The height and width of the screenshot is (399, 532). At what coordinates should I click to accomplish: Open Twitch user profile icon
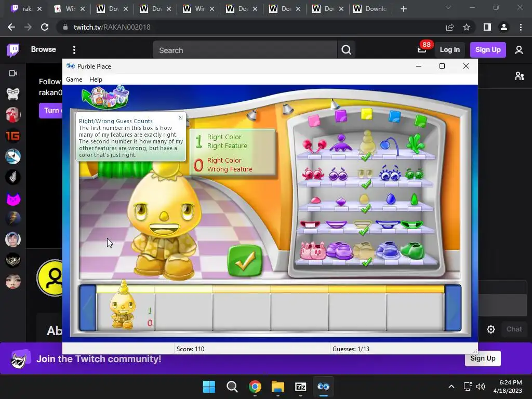tap(519, 50)
